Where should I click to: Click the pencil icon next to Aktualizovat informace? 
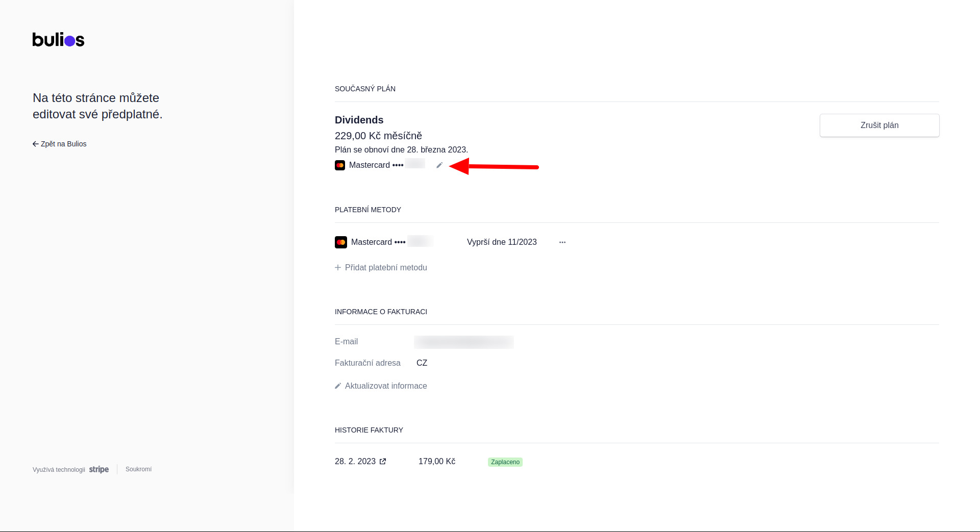point(338,386)
